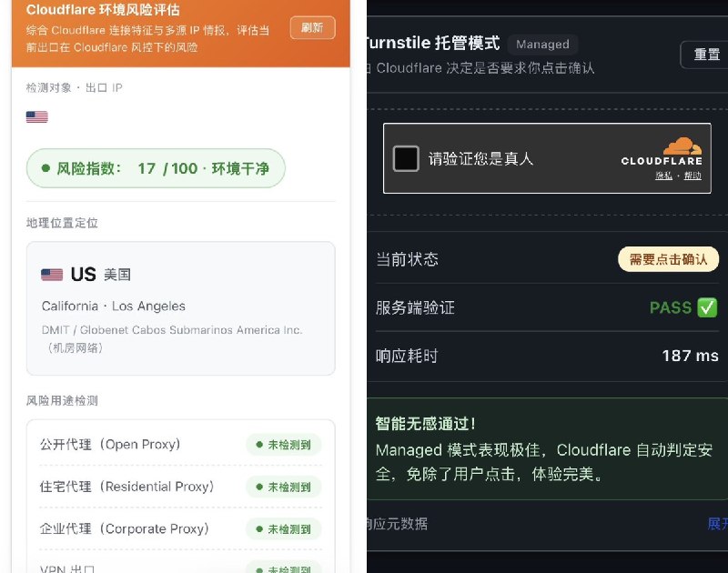The height and width of the screenshot is (573, 728).
Task: Check the 请验证您是真人 verification checkbox
Action: [x=406, y=158]
